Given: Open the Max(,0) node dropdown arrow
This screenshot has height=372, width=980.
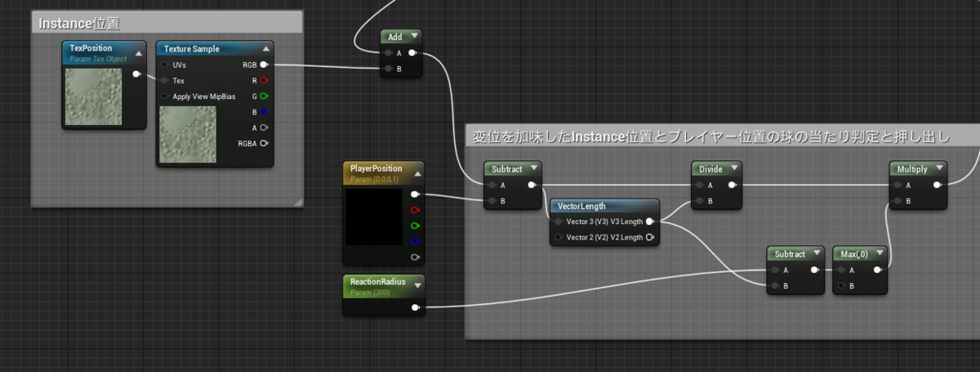Looking at the screenshot, I should (879, 254).
